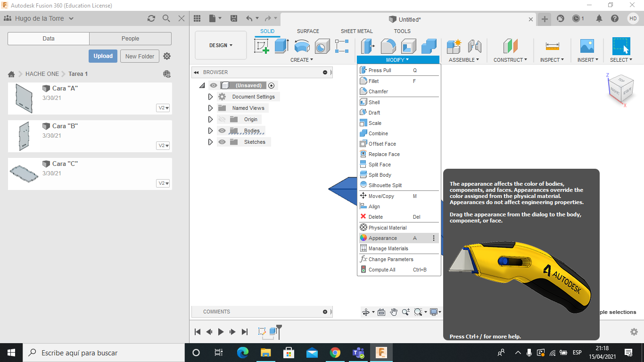Click the Select tool icon

pyautogui.click(x=621, y=46)
